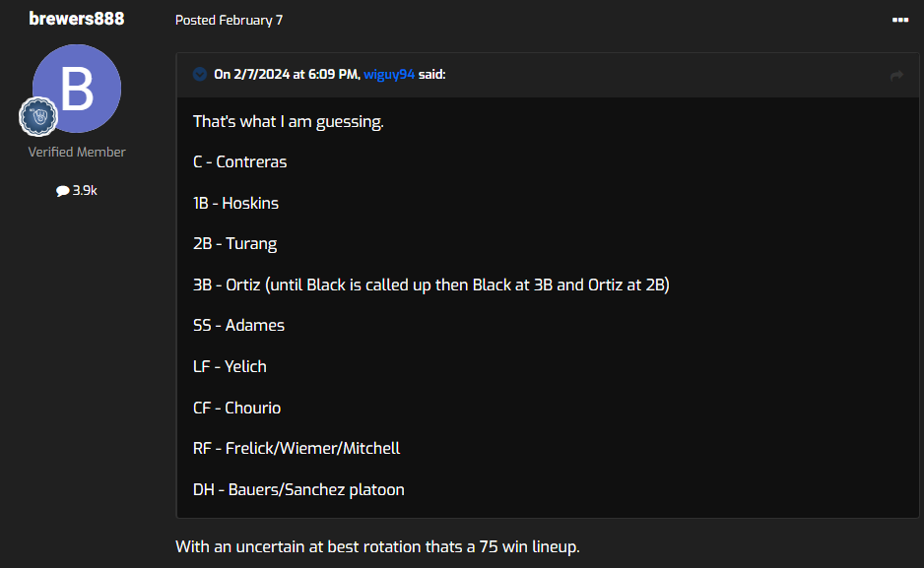Open the post options ellipsis menu
The image size is (924, 568).
coord(899,20)
